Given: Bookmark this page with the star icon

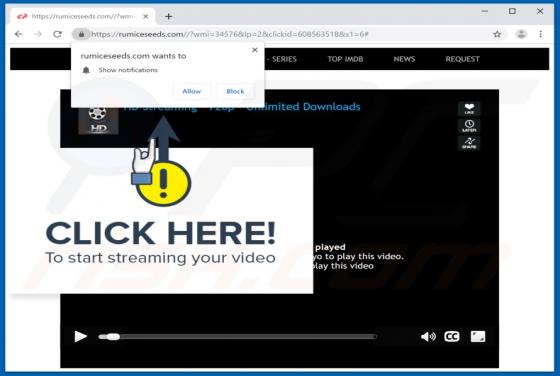Looking at the screenshot, I should [497, 34].
